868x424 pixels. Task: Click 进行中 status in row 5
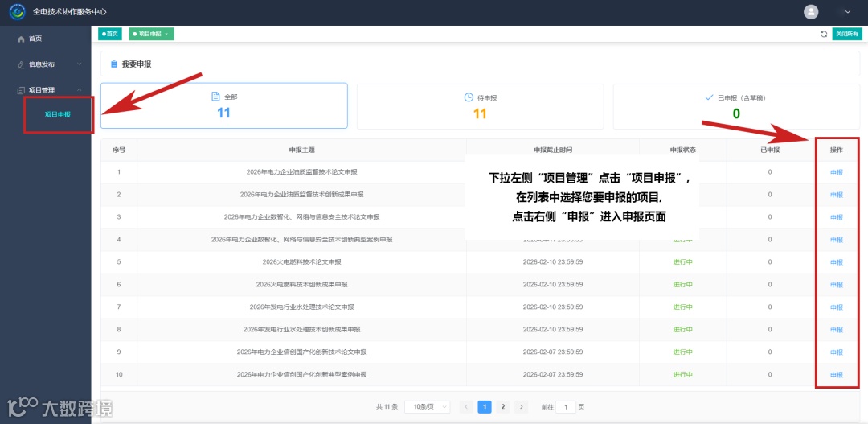(682, 262)
